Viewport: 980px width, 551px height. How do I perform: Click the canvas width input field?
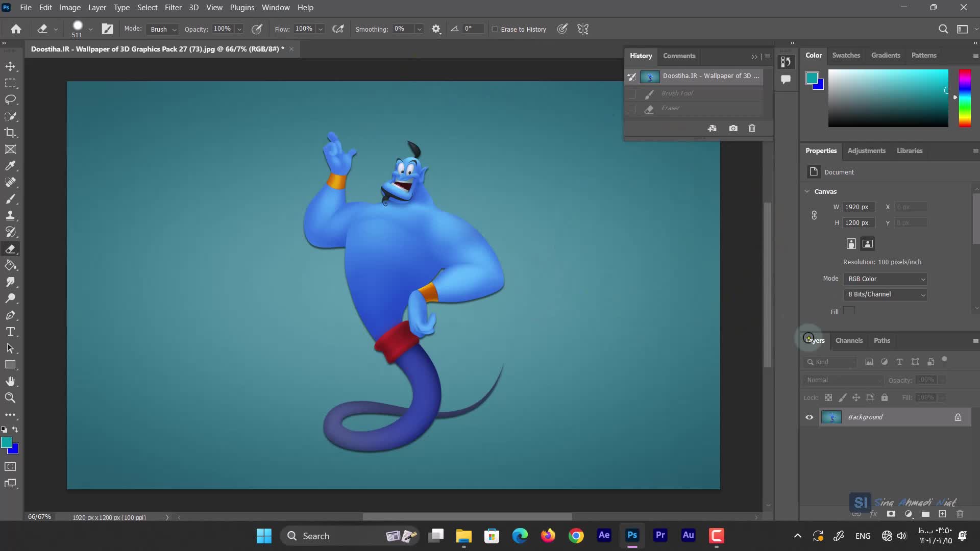point(859,207)
